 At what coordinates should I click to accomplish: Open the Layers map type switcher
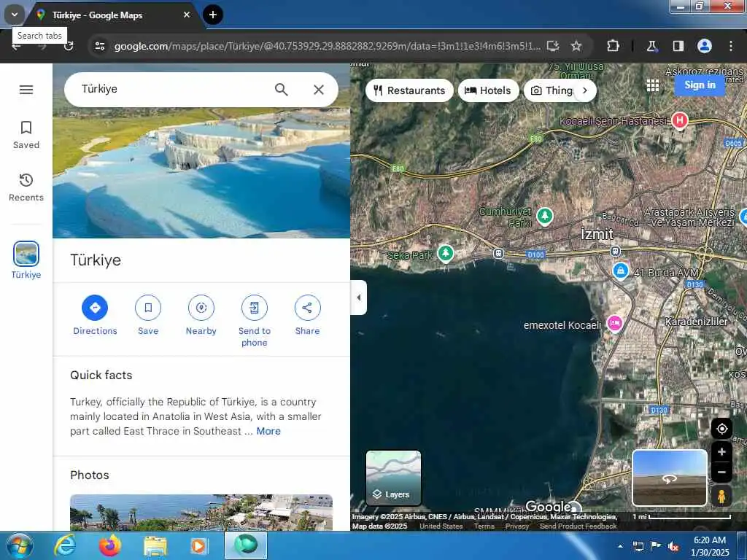pyautogui.click(x=393, y=478)
